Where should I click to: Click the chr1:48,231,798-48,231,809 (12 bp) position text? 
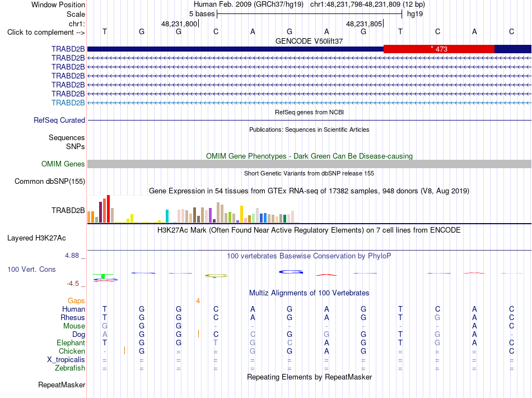click(x=367, y=4)
